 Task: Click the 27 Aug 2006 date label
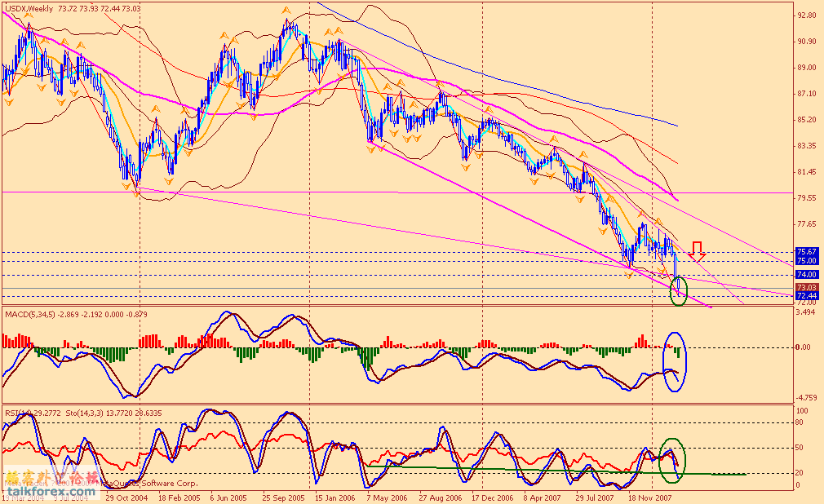click(x=441, y=497)
